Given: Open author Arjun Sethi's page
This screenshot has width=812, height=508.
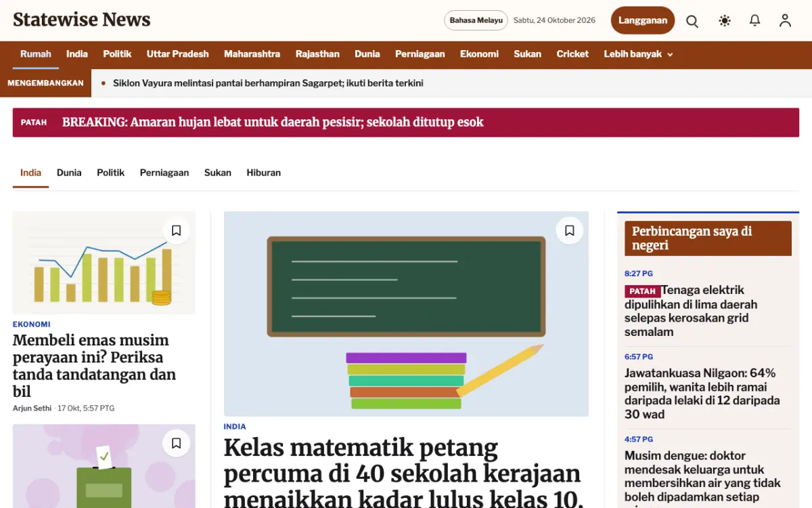Looking at the screenshot, I should [x=32, y=408].
